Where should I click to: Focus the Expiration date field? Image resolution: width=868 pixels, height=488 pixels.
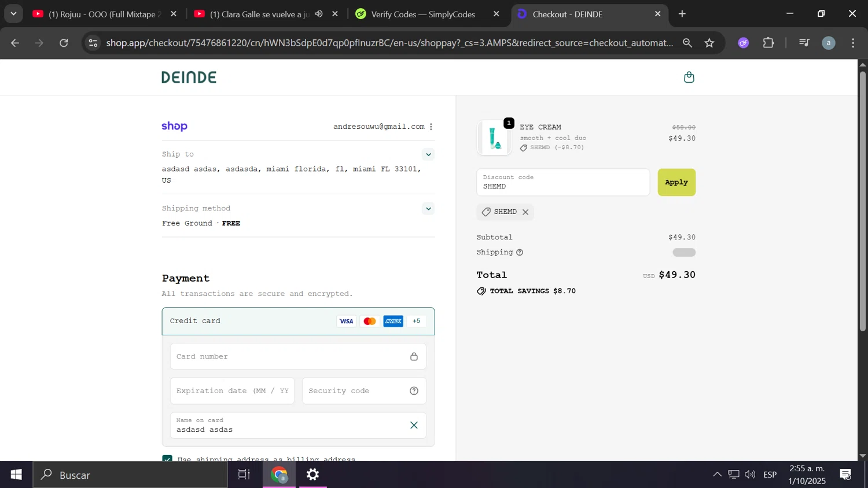(232, 391)
